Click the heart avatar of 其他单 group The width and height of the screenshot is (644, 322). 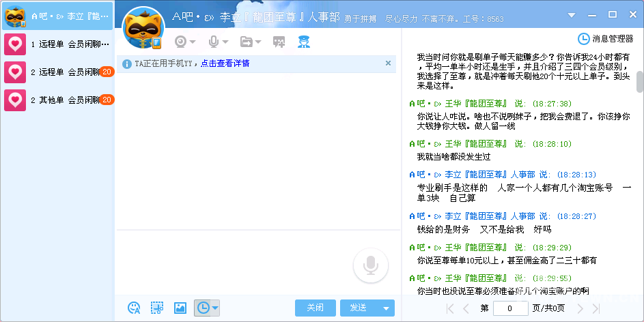pos(15,100)
